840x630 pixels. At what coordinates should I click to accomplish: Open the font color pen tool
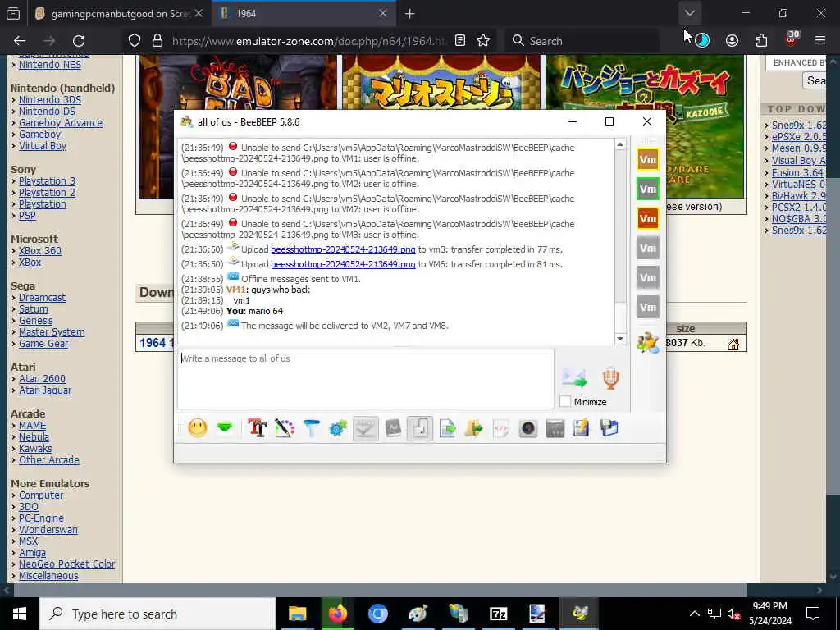[x=285, y=428]
